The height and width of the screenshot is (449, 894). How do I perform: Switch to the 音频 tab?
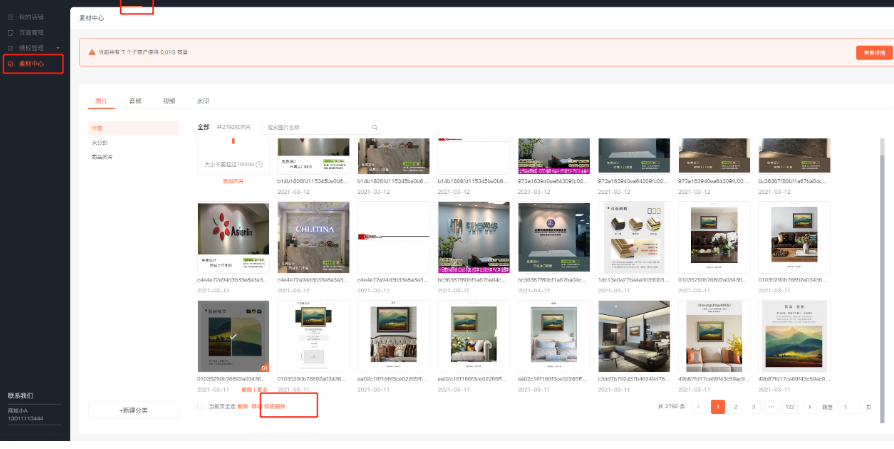pos(135,101)
